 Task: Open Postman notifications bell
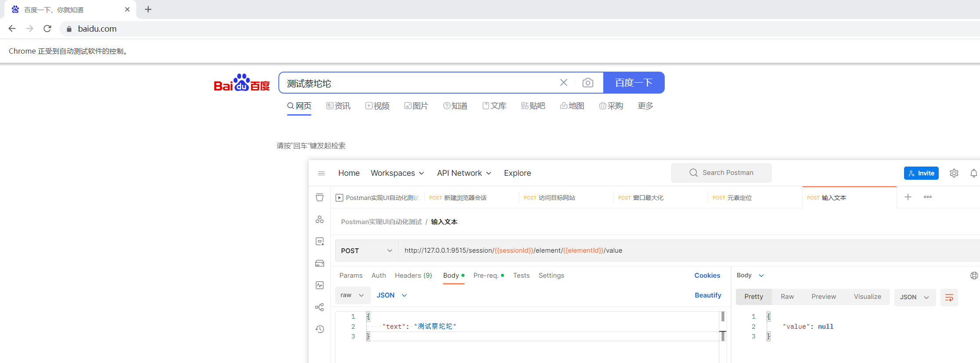point(973,173)
